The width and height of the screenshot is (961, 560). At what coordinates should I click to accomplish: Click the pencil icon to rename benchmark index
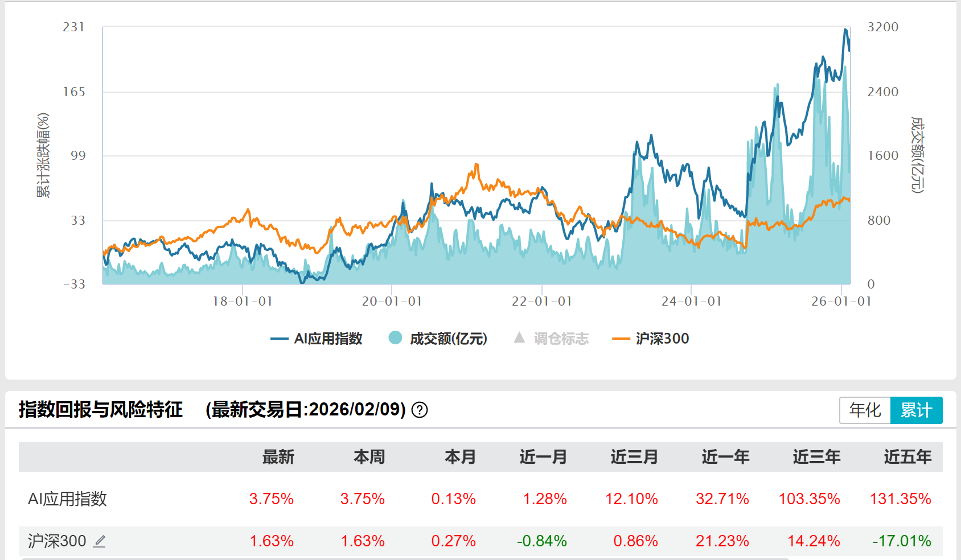click(x=100, y=542)
